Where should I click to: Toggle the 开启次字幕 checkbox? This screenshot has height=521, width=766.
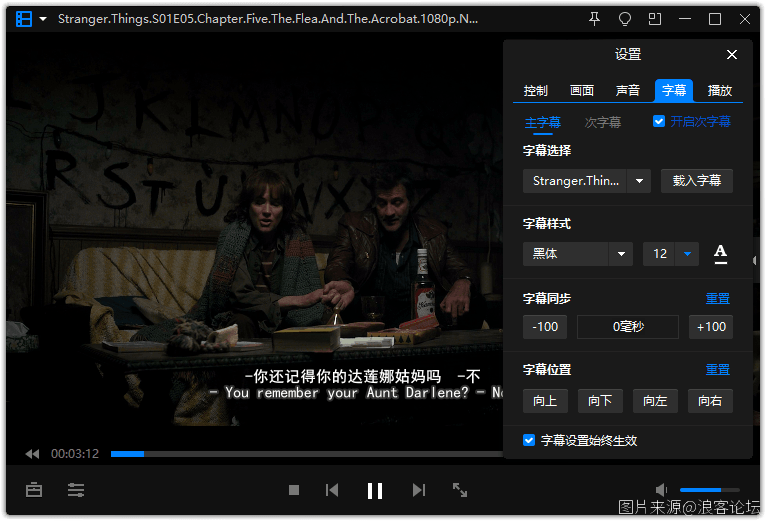(659, 121)
